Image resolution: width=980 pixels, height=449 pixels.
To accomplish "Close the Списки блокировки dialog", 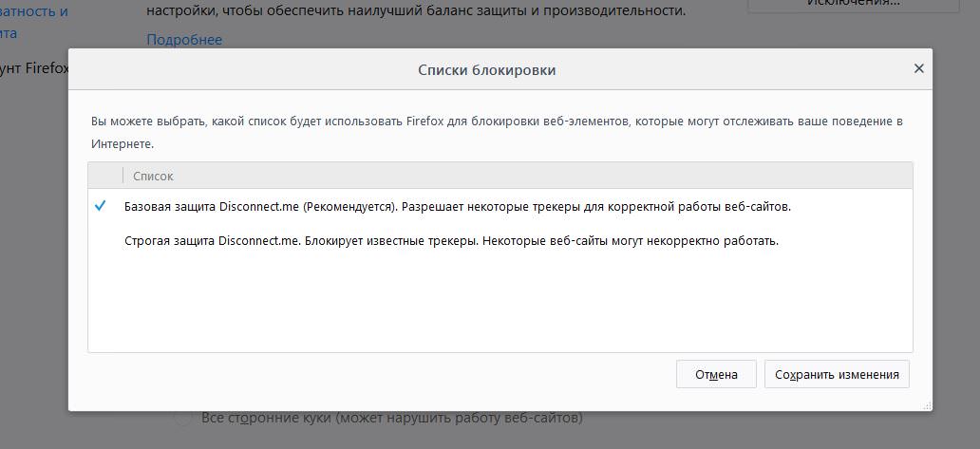I will (x=918, y=69).
